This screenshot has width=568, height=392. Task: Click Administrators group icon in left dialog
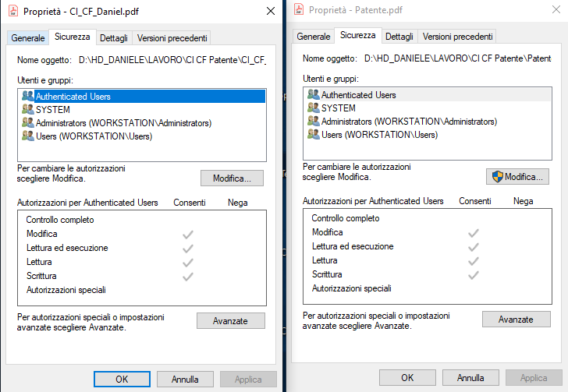[x=27, y=122]
